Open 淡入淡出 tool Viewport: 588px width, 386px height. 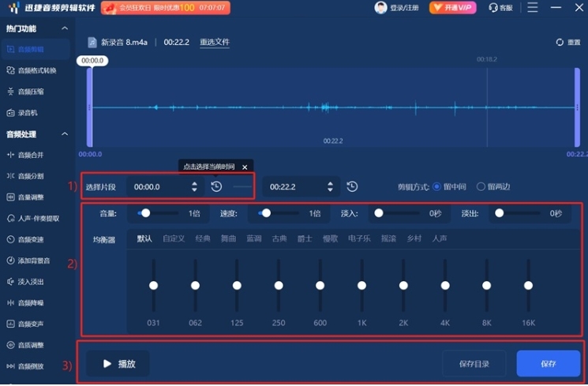pos(25,282)
